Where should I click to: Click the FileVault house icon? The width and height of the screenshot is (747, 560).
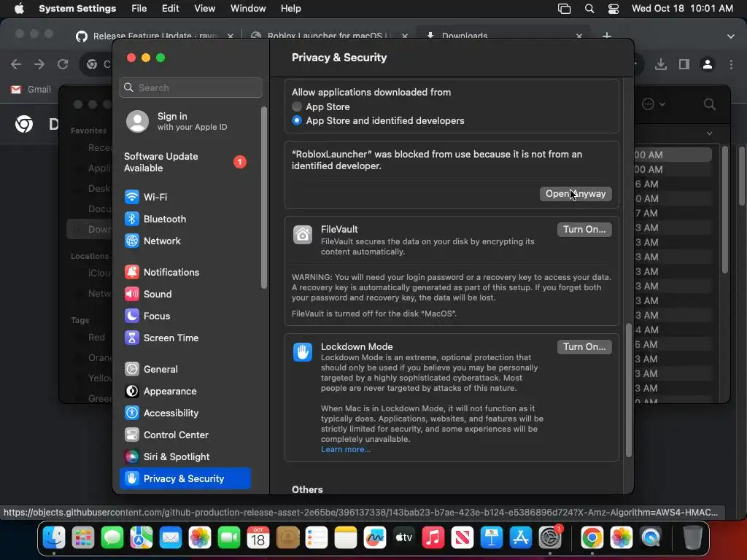(303, 235)
